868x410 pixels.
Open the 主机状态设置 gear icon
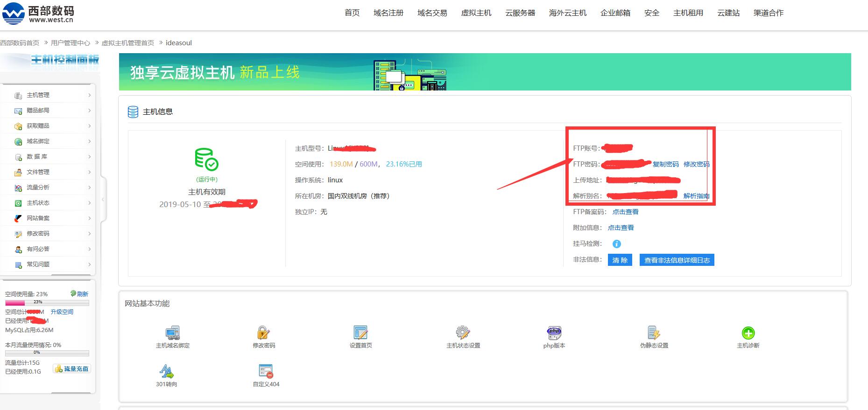(463, 333)
